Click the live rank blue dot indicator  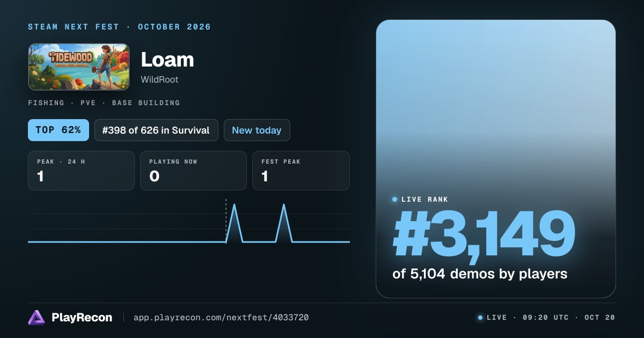tap(395, 200)
